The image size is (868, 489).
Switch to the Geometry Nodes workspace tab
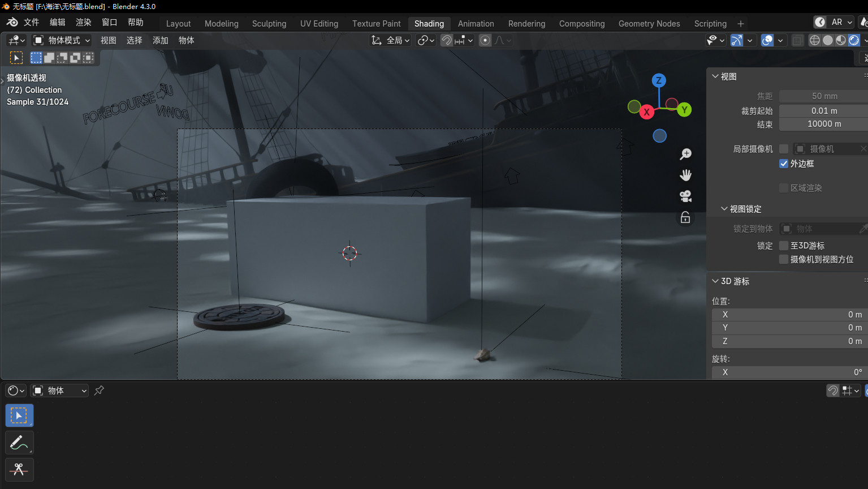(x=649, y=23)
